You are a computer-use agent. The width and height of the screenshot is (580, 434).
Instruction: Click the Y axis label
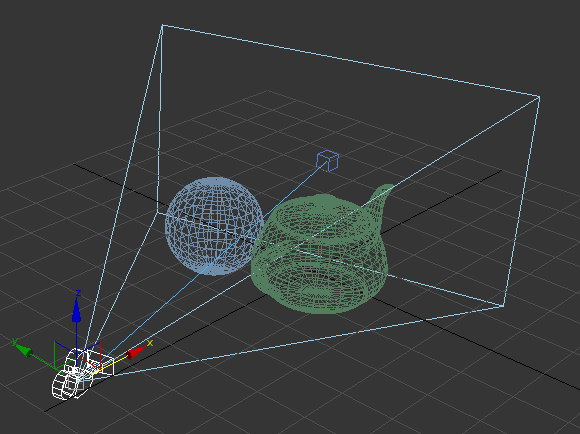coord(14,342)
